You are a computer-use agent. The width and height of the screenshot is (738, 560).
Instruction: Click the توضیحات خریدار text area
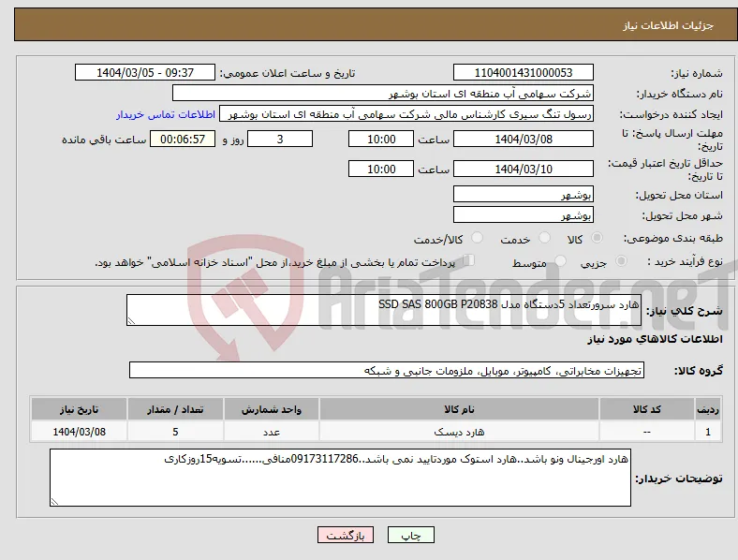(340, 478)
